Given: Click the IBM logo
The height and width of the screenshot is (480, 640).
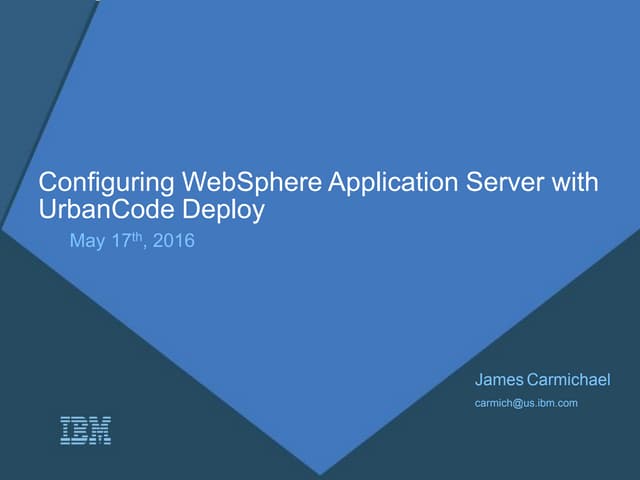Looking at the screenshot, I should pyautogui.click(x=85, y=430).
